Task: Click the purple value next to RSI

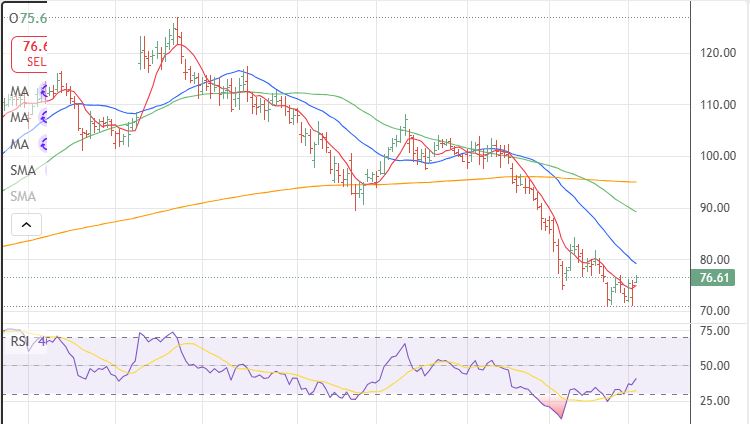Action: (42, 340)
